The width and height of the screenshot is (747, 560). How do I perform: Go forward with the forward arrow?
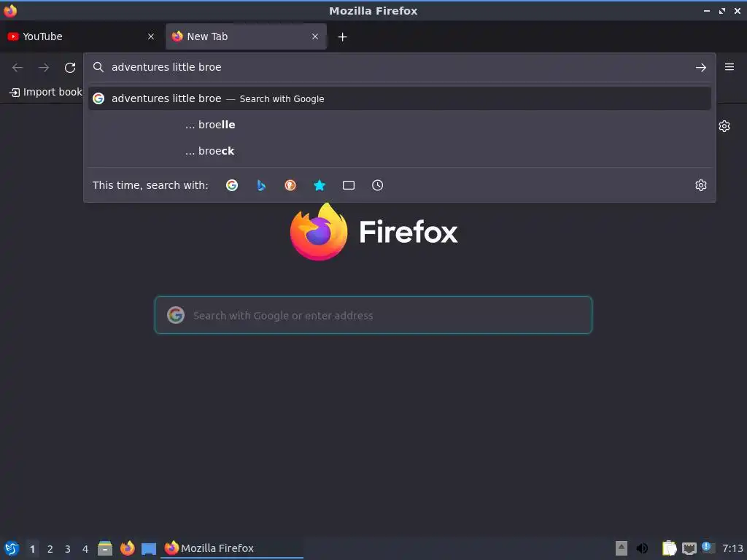(x=44, y=68)
